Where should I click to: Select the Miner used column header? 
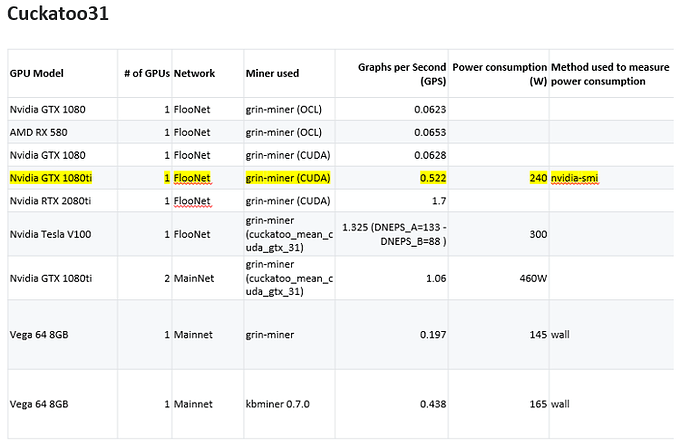point(272,73)
